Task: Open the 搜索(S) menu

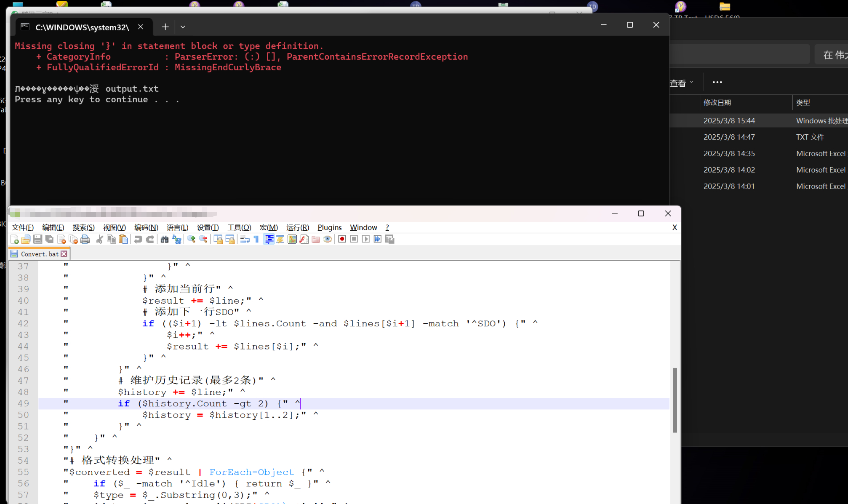Action: (x=83, y=227)
